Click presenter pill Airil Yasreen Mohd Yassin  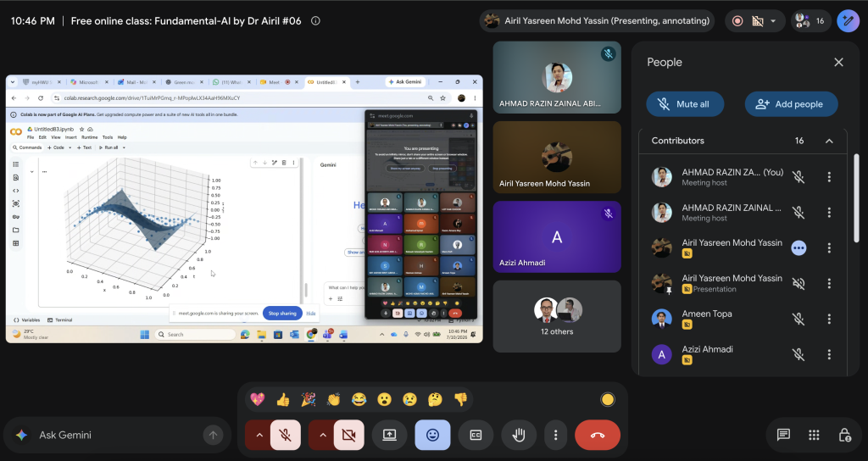click(x=597, y=21)
